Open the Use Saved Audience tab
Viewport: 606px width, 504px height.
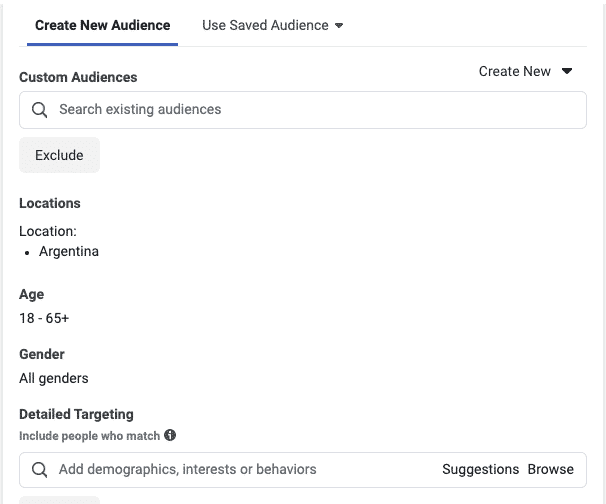265,25
